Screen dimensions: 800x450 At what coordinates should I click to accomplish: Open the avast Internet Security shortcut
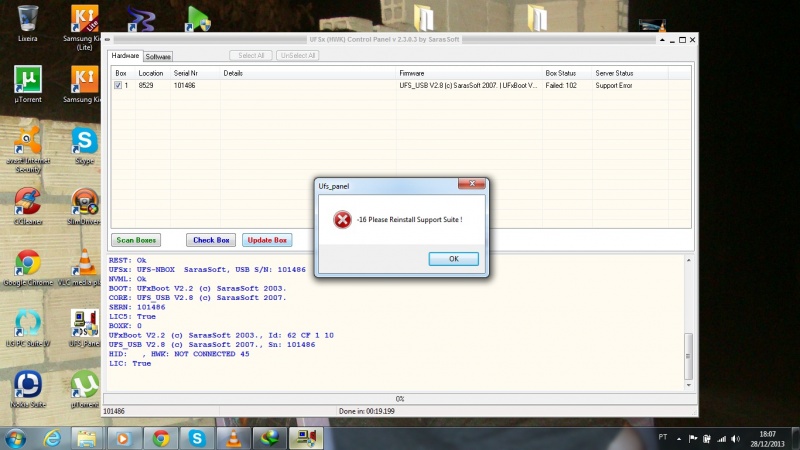coord(28,141)
